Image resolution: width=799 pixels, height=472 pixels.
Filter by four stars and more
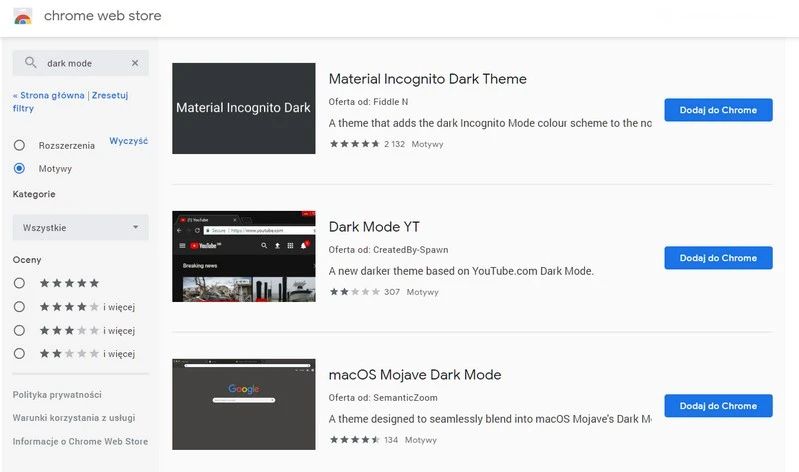tap(19, 306)
